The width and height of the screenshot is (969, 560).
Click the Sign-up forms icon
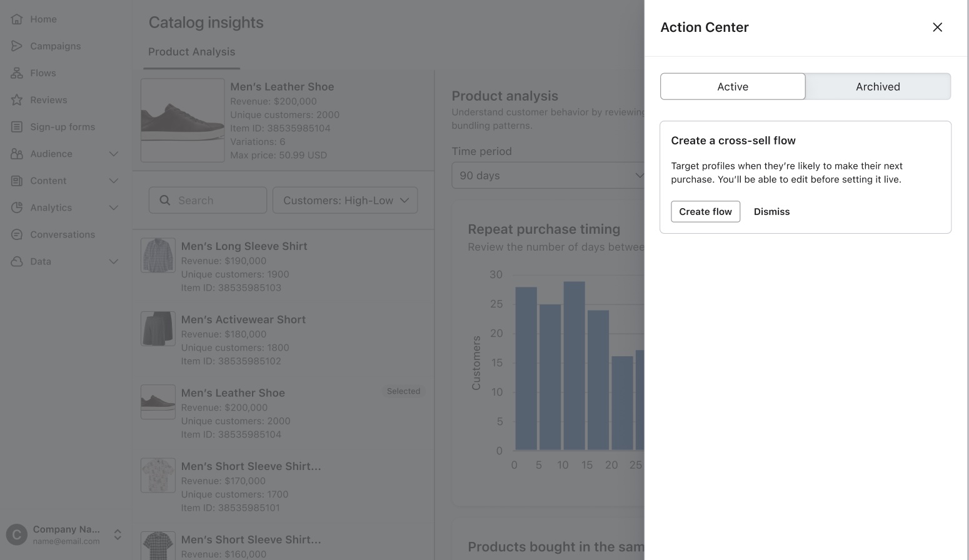click(17, 127)
